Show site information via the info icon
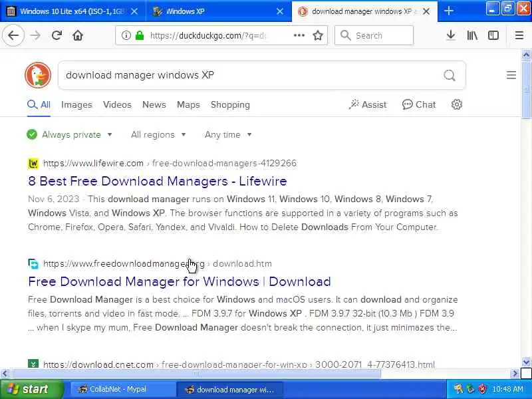 126,35
